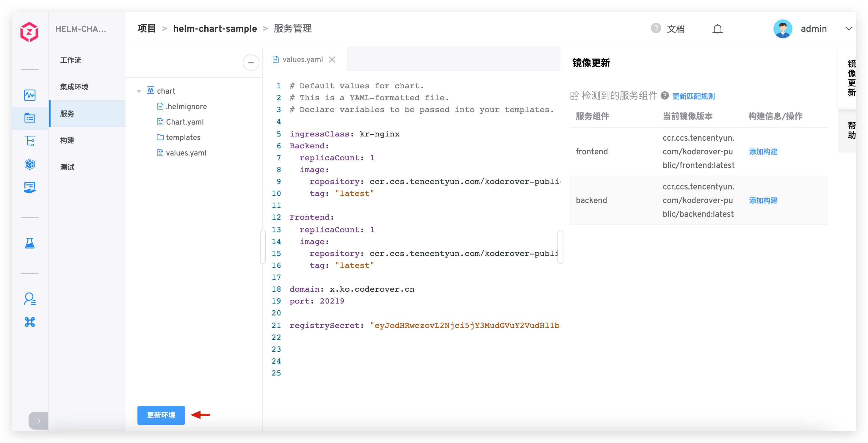Viewport: 868px width, 443px height.
Task: Expand the collapsed left panel arrow at bottom
Action: point(38,421)
